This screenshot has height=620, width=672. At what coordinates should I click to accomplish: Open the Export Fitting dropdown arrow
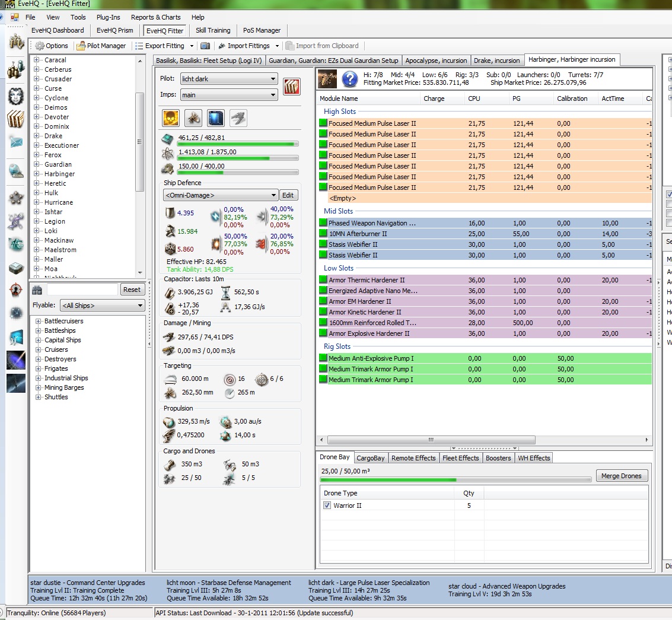[x=192, y=46]
